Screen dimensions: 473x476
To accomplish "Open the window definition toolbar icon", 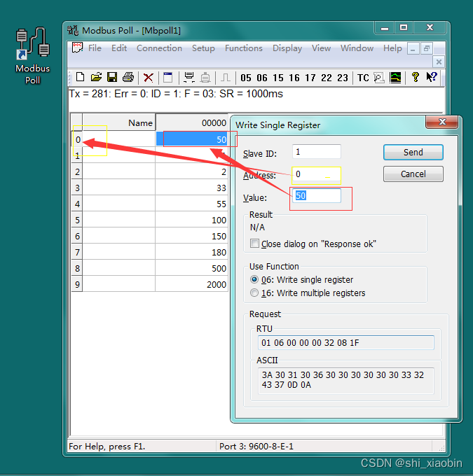I will pos(167,78).
